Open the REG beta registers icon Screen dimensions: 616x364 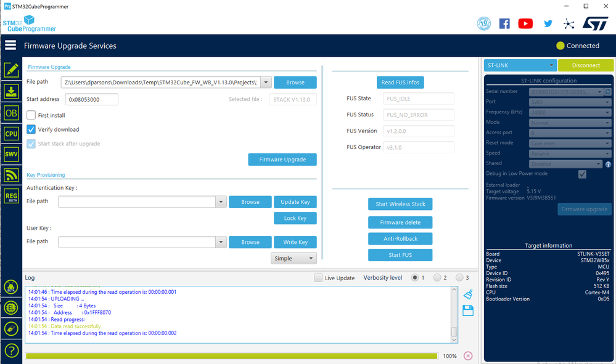[11, 196]
